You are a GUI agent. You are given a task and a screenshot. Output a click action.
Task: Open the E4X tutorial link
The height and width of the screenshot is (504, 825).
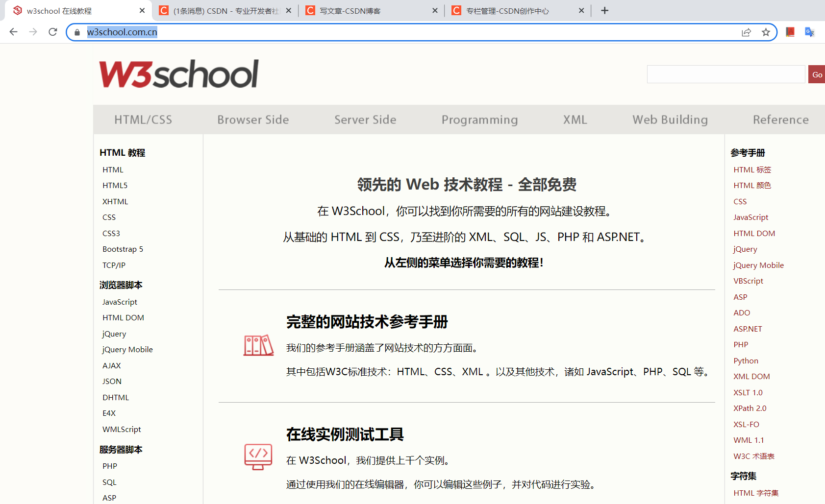click(109, 413)
